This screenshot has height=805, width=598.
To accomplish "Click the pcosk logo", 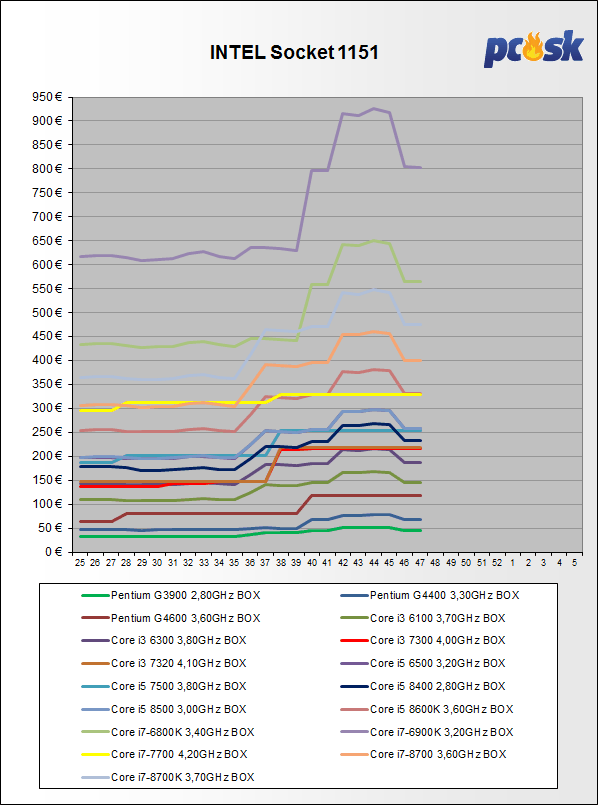I will 533,49.
